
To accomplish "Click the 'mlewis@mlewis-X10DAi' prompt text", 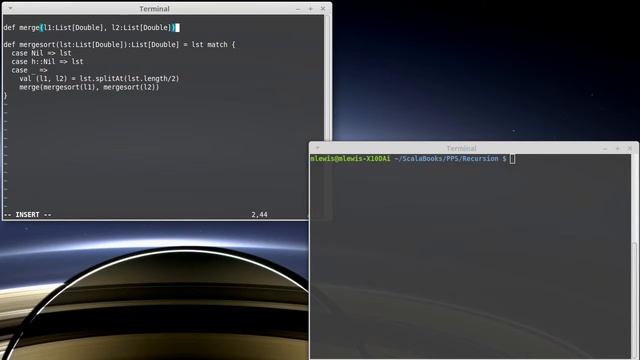I will 350,158.
